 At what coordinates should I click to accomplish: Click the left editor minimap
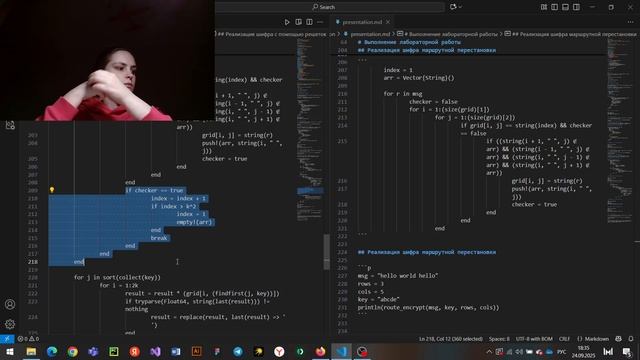point(309,131)
